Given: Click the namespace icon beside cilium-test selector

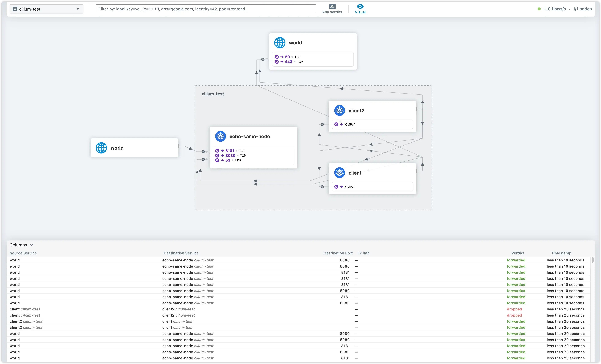Looking at the screenshot, I should (x=15, y=9).
